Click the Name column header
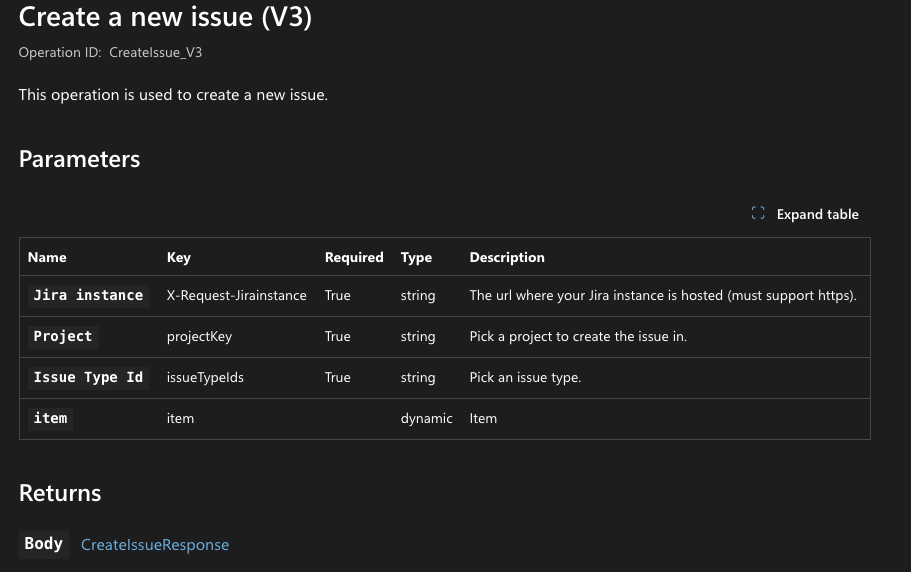 click(x=47, y=257)
